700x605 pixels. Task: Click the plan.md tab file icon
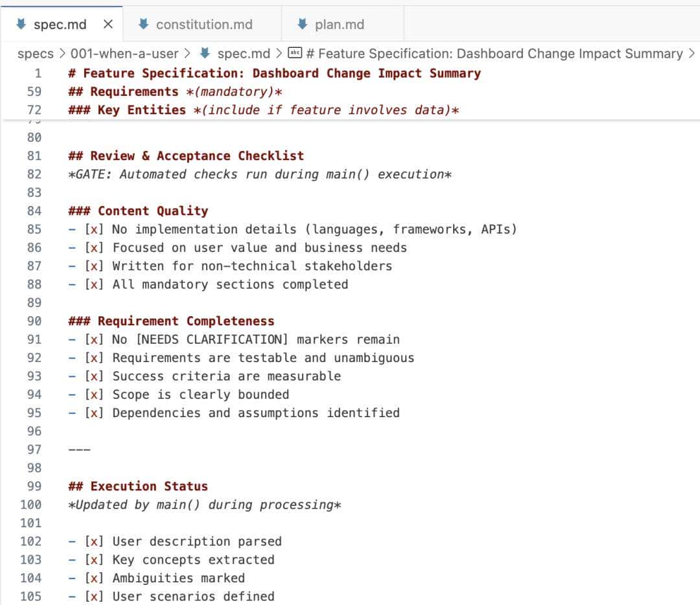pos(302,25)
